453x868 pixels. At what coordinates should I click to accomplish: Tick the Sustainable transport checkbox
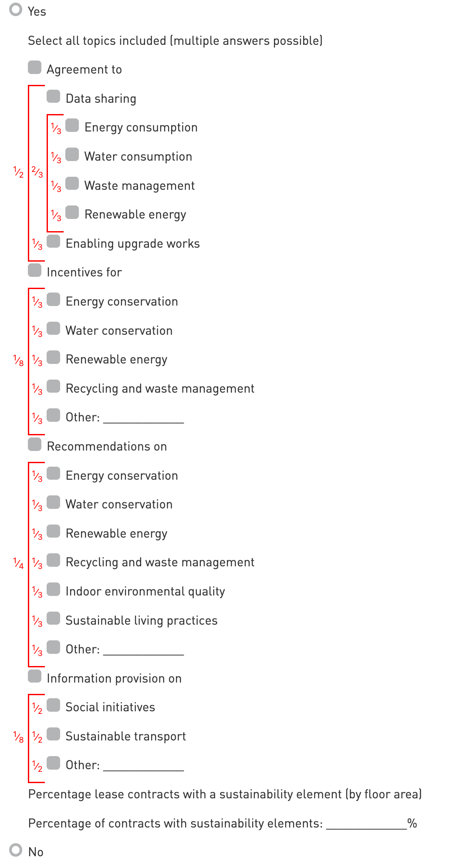(x=53, y=734)
